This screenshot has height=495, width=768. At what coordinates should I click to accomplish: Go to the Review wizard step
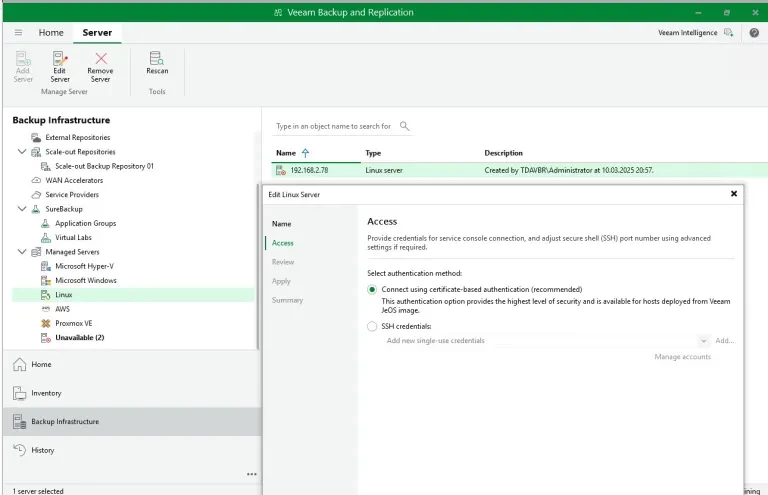(283, 262)
